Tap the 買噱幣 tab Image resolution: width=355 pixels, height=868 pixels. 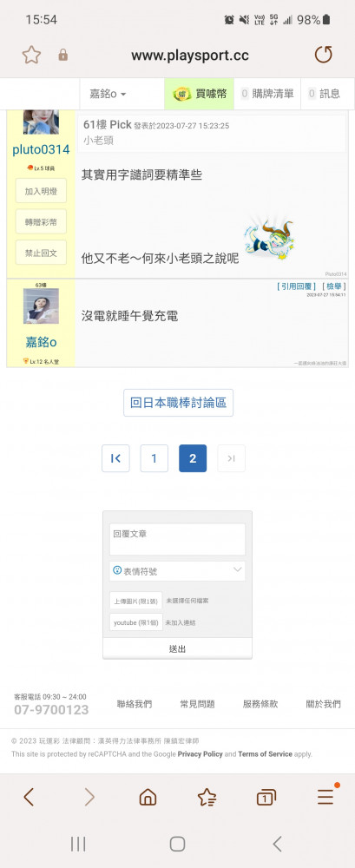[200, 94]
